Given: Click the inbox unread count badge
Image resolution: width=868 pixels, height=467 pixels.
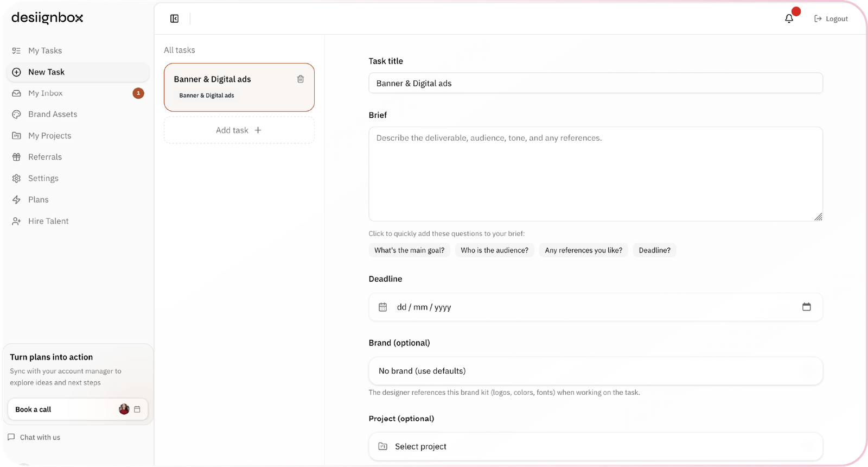Looking at the screenshot, I should [x=138, y=93].
